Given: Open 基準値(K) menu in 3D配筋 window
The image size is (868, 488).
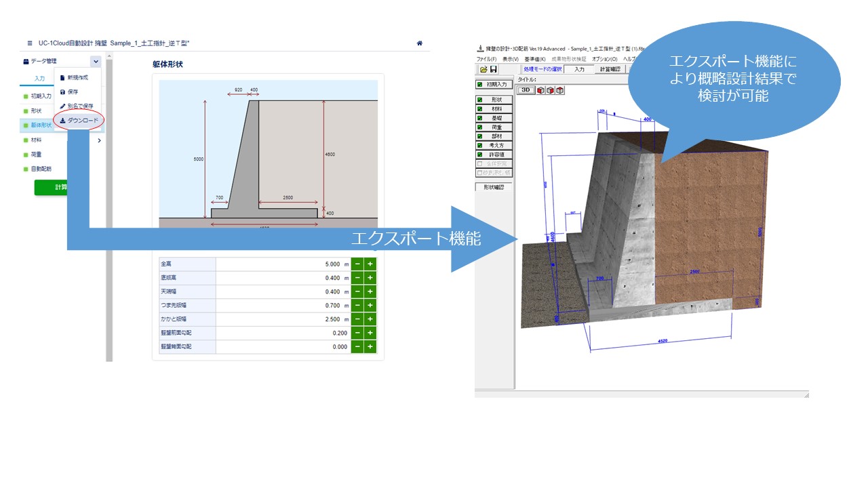Looking at the screenshot, I should click(x=534, y=59).
